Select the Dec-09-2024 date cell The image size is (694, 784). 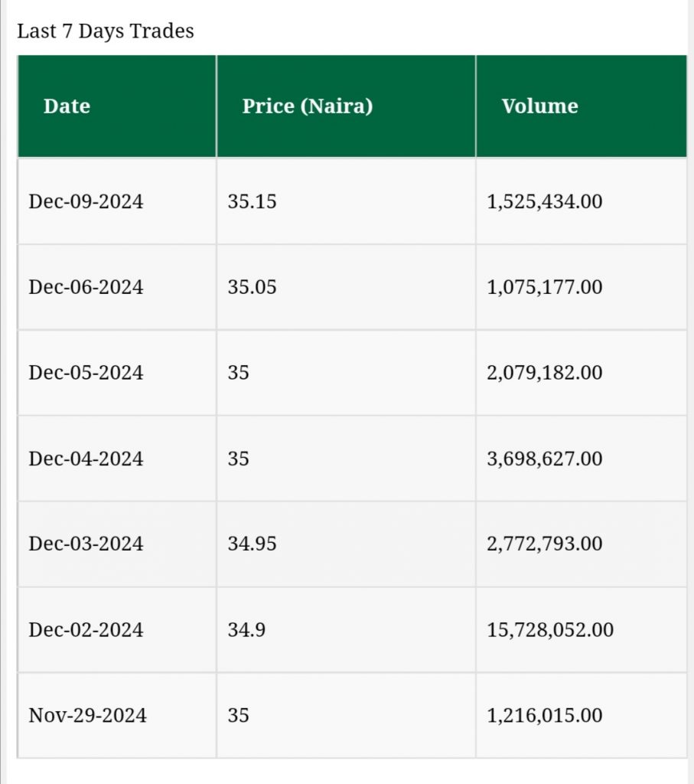(86, 202)
